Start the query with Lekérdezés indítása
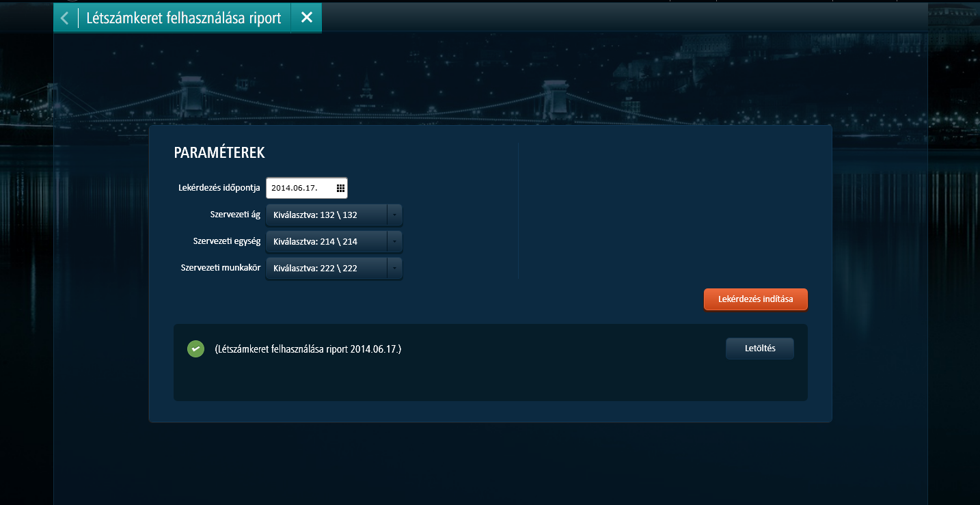 coord(756,299)
